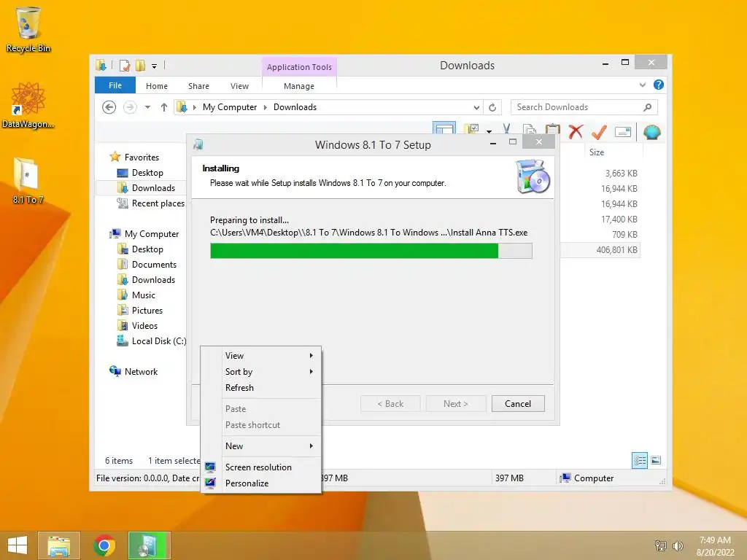Open the File ribbon tab
Viewport: 747px width, 560px height.
point(115,85)
